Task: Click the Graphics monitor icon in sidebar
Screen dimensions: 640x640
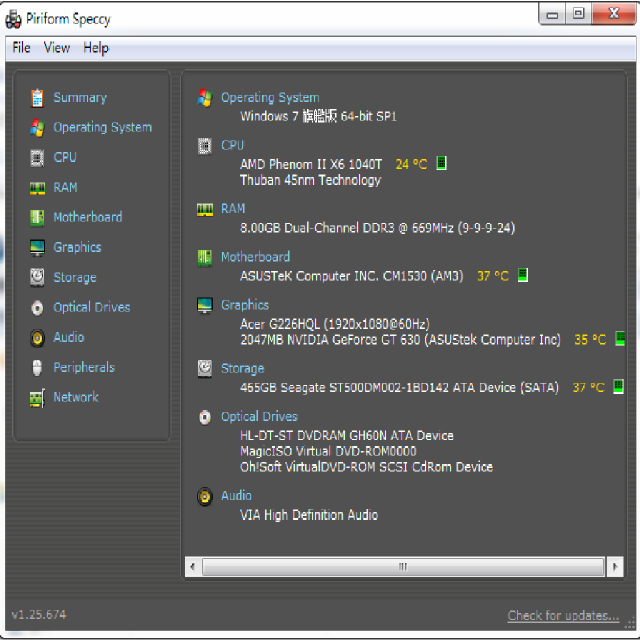Action: [37, 247]
